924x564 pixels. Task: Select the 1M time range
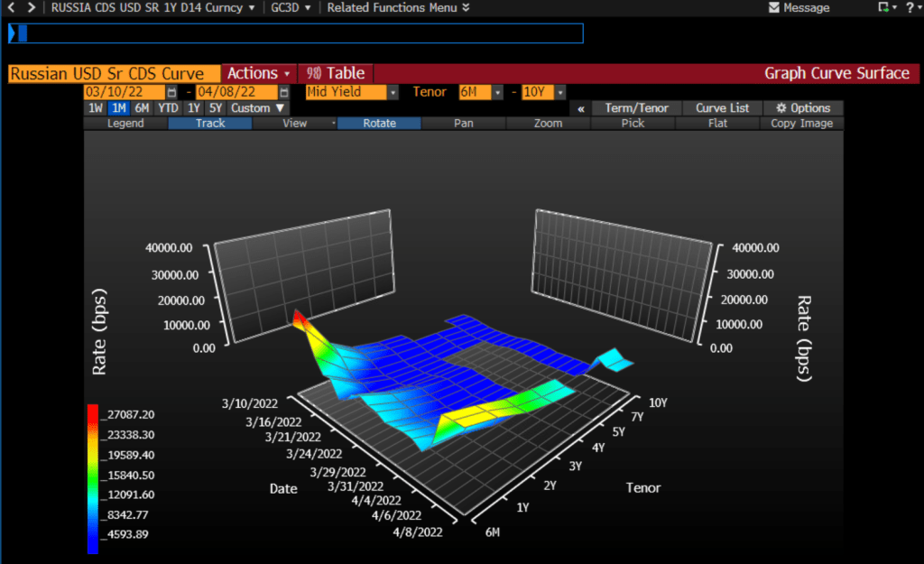tap(118, 108)
